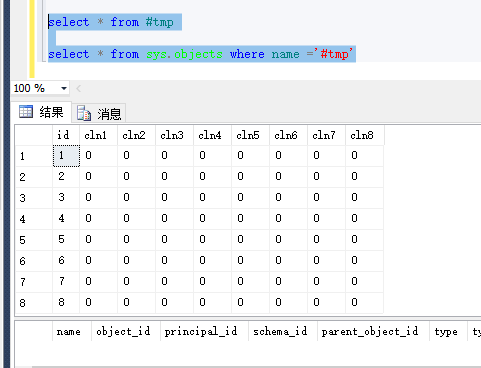Select the id column header
481x368 pixels.
click(x=66, y=135)
